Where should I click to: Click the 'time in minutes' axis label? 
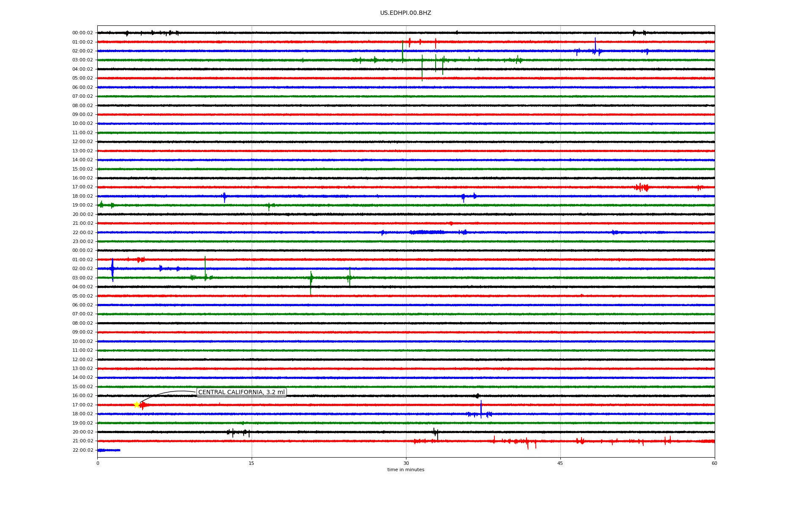406,470
